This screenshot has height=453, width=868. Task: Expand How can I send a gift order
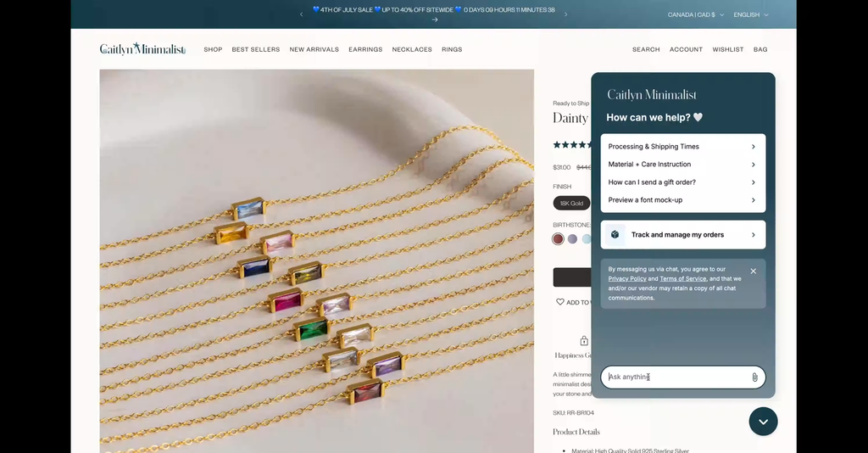[x=682, y=182]
